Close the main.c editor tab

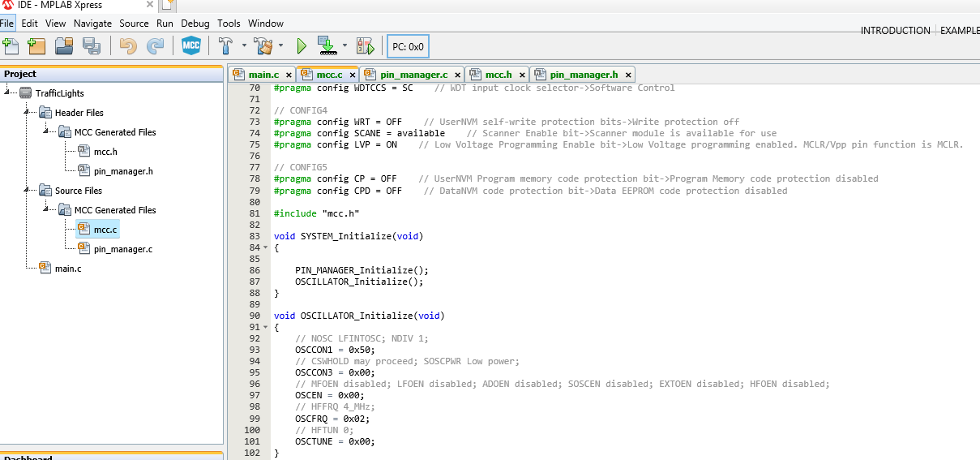[288, 75]
